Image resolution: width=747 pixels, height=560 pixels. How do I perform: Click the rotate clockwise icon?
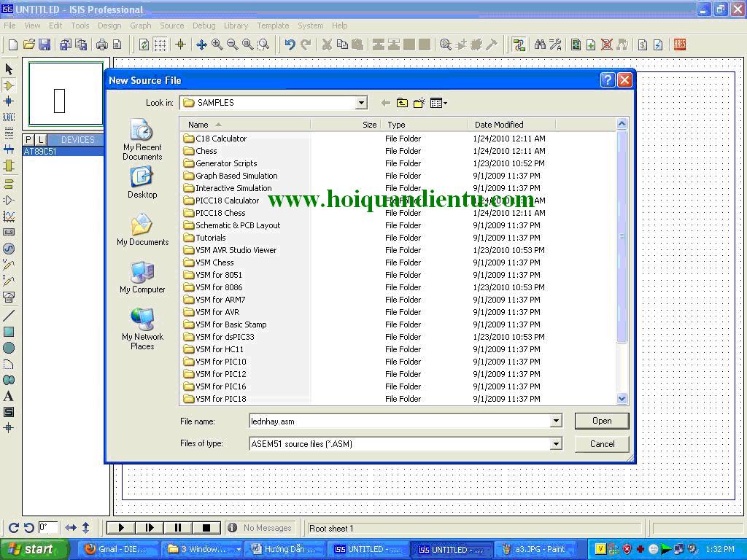14,528
